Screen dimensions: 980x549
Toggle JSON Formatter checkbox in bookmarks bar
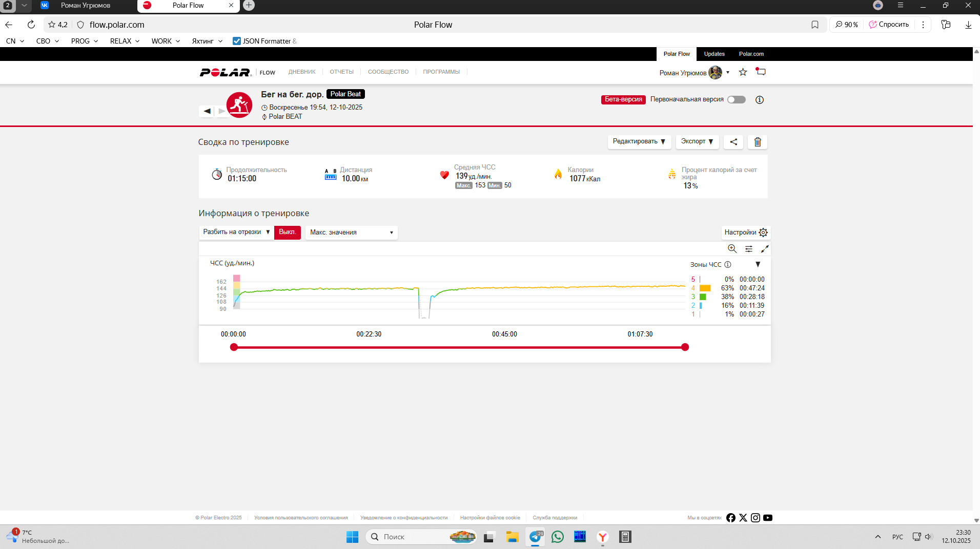click(236, 41)
